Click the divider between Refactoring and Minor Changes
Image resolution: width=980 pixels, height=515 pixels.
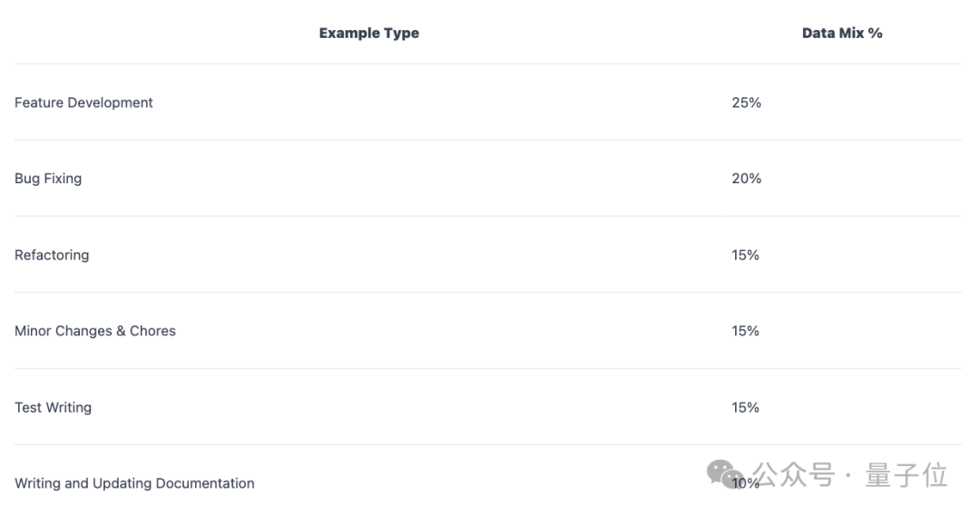[488, 292]
